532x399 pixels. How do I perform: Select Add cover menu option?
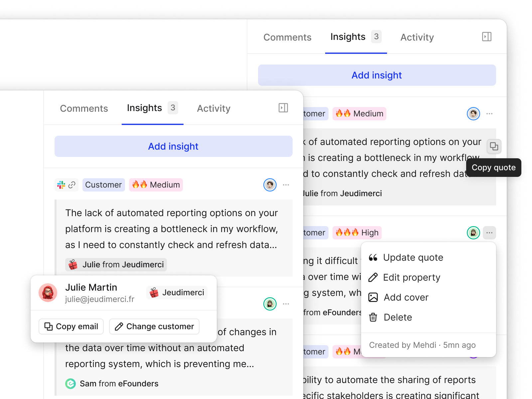tap(406, 298)
